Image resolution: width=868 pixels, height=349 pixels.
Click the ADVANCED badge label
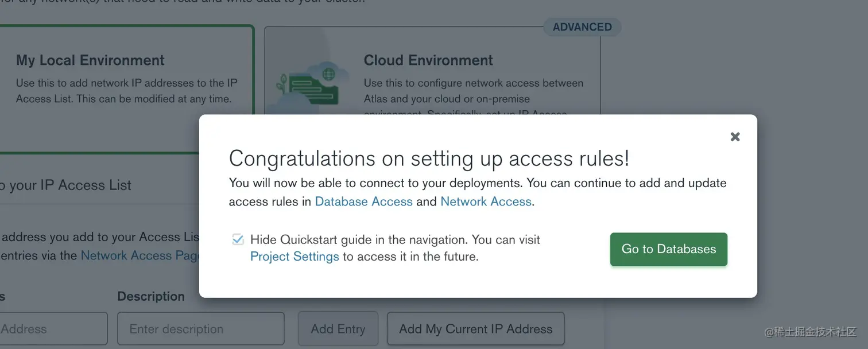coord(582,27)
